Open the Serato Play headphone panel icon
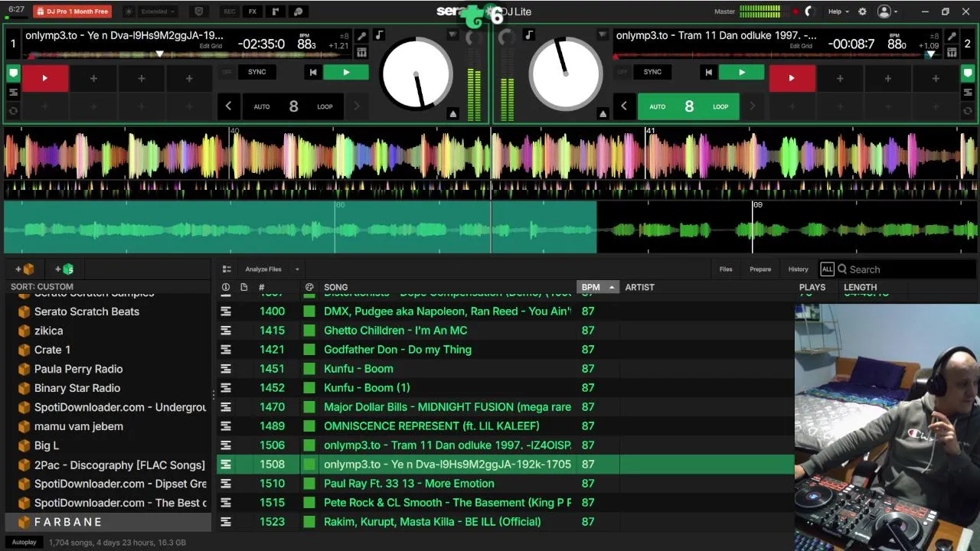The height and width of the screenshot is (551, 980). pyautogui.click(x=299, y=11)
